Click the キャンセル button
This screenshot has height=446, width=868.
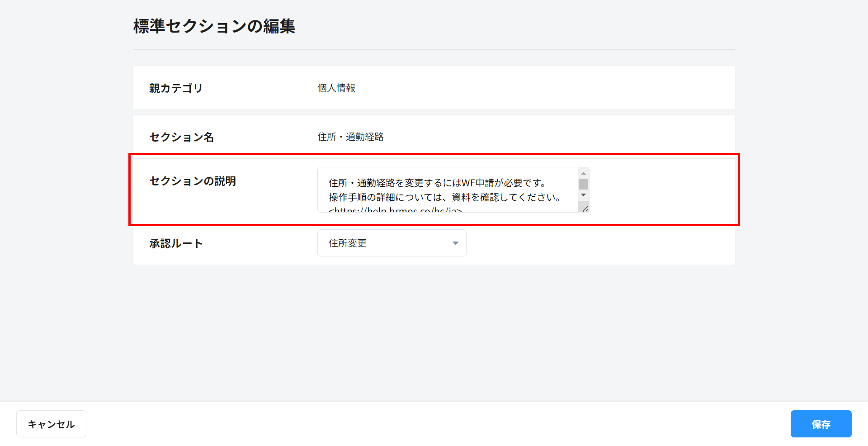pyautogui.click(x=51, y=424)
